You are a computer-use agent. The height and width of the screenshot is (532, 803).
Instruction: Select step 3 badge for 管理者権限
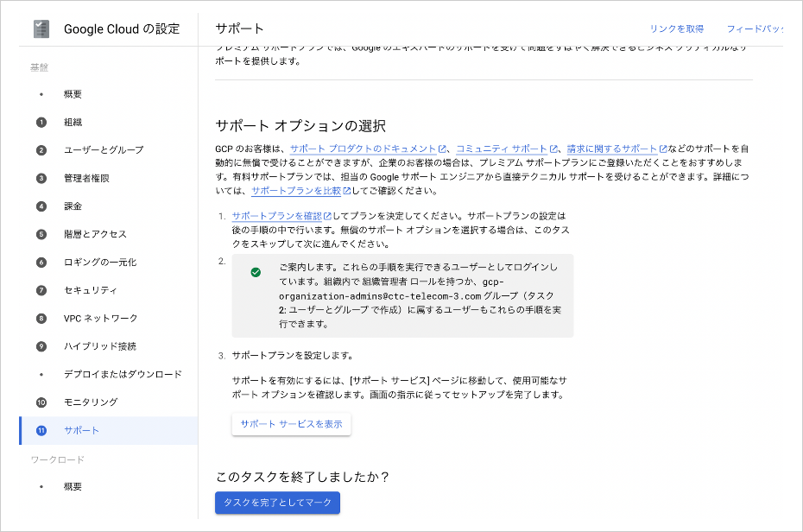tap(41, 178)
